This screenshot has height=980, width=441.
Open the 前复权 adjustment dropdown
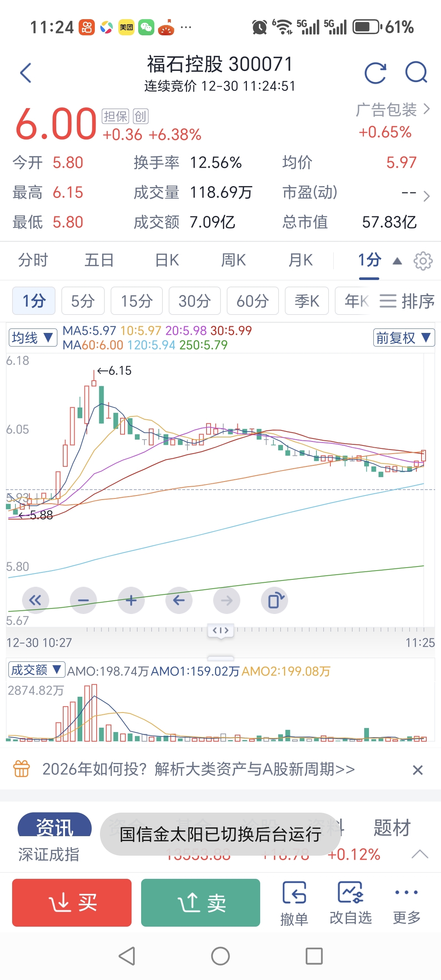pos(404,337)
